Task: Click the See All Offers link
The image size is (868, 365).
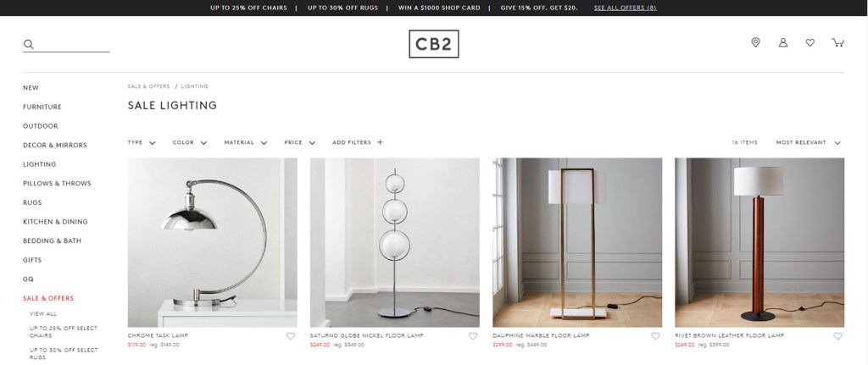Action: tap(625, 8)
